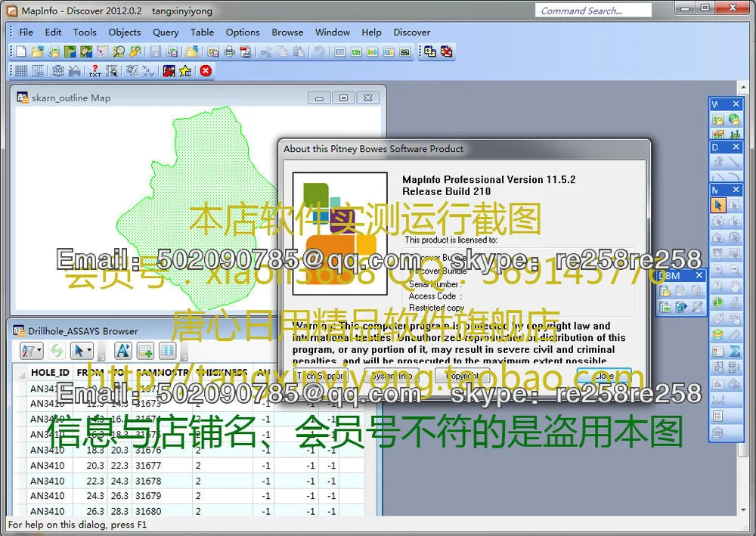Select the Grabber hand tool
756x536 pixels.
point(734,287)
